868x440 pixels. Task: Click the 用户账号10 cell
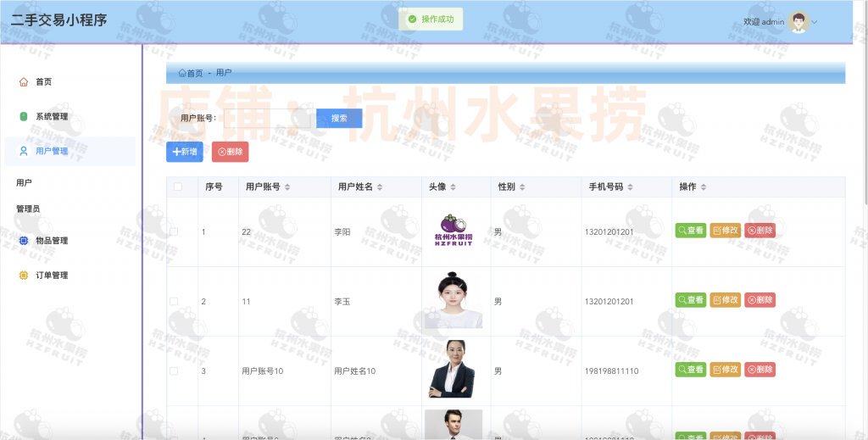263,370
